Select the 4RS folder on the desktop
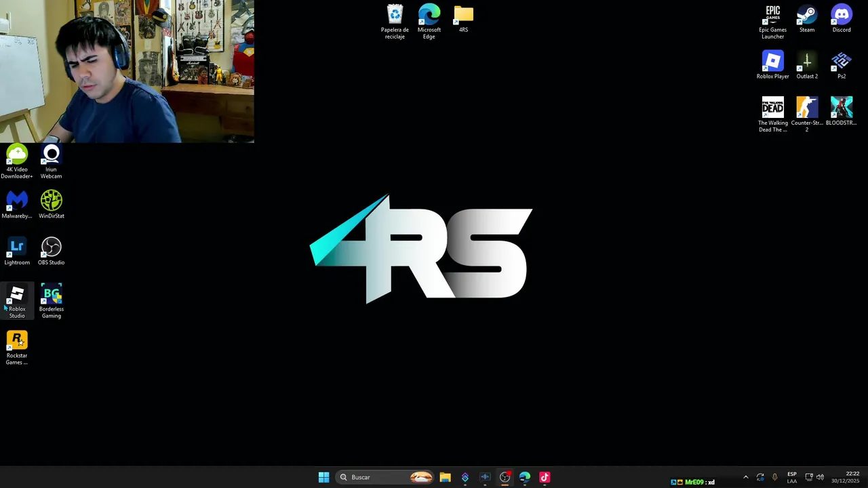This screenshot has width=868, height=488. click(x=464, y=19)
